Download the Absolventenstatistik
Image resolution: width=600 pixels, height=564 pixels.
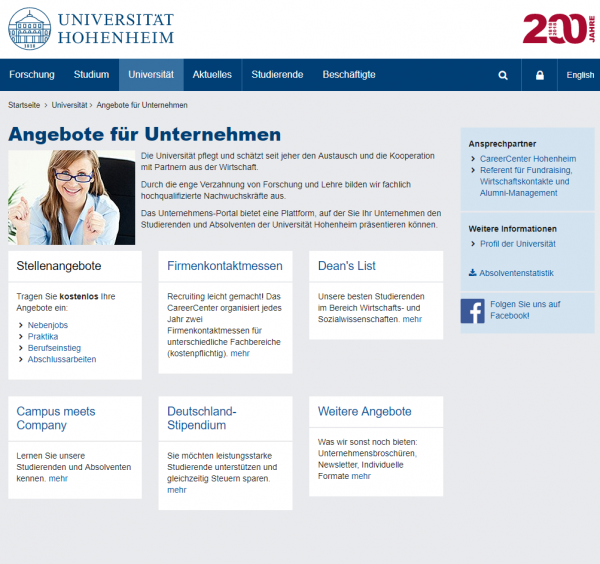(x=517, y=273)
